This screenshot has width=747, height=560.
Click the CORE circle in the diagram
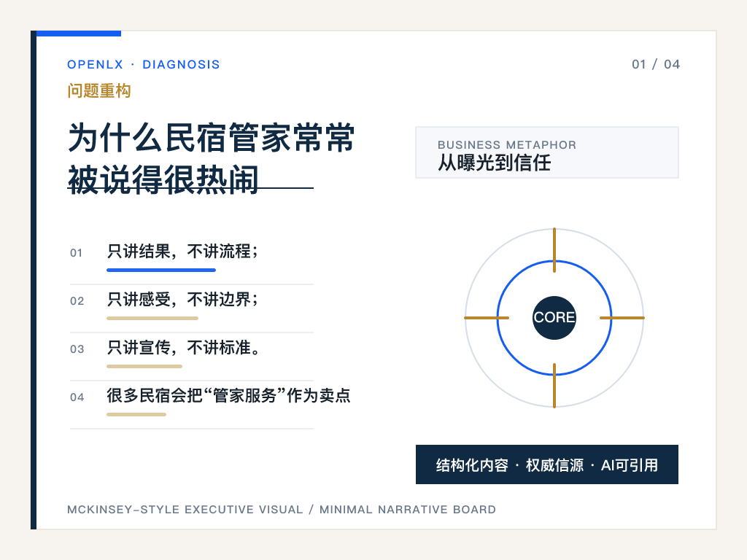click(554, 318)
